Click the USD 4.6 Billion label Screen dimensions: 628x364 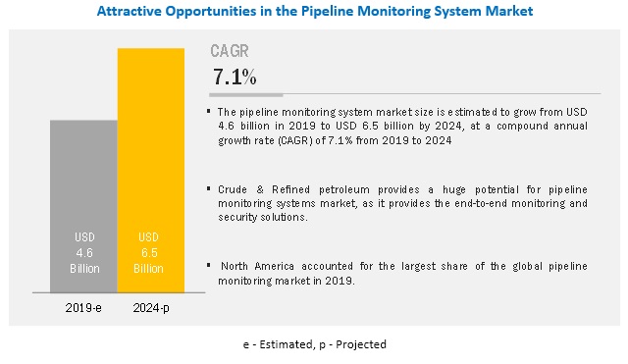coord(84,253)
